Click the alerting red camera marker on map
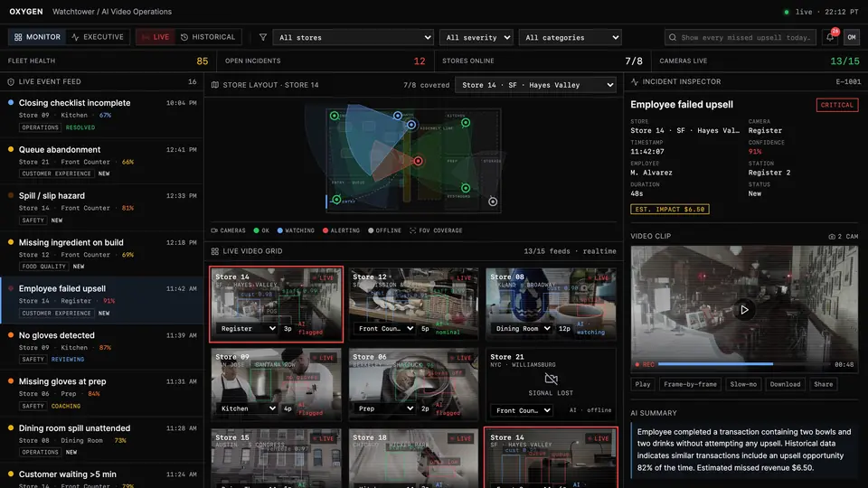This screenshot has height=488, width=868. click(x=418, y=161)
